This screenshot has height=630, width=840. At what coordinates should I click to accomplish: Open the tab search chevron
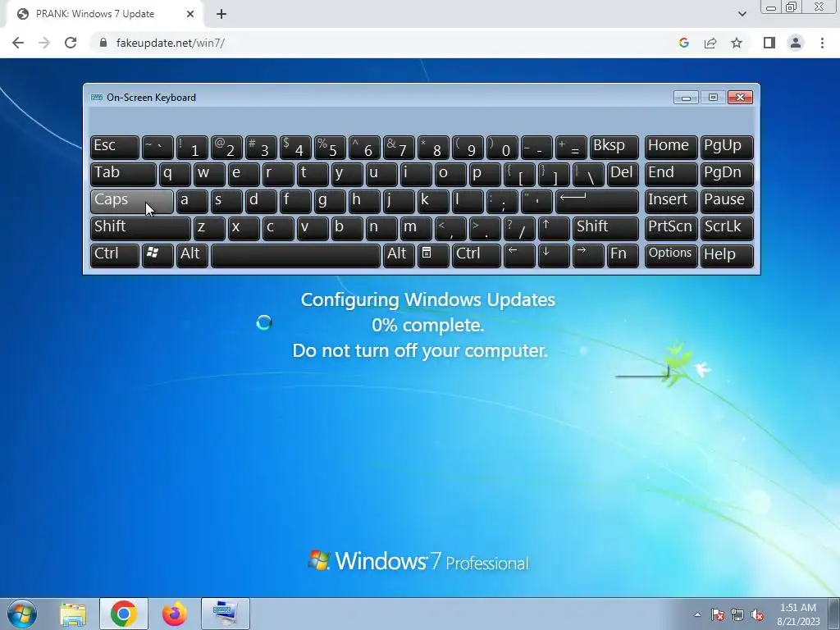[x=742, y=14]
